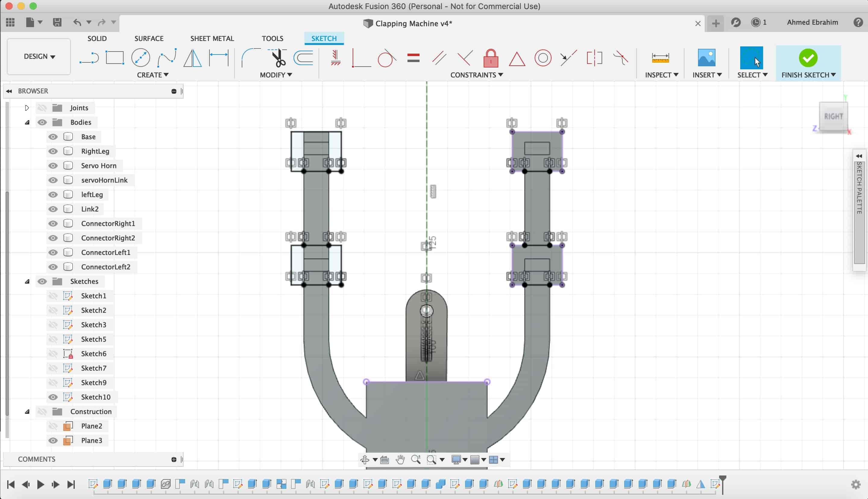Apply the Perpendicular constraint

tap(465, 58)
